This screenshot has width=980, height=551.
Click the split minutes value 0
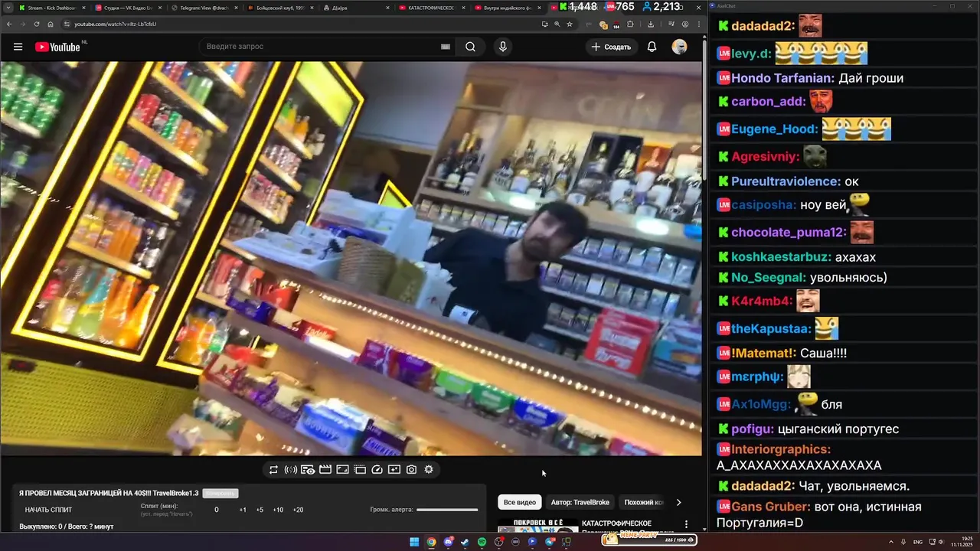pyautogui.click(x=217, y=510)
